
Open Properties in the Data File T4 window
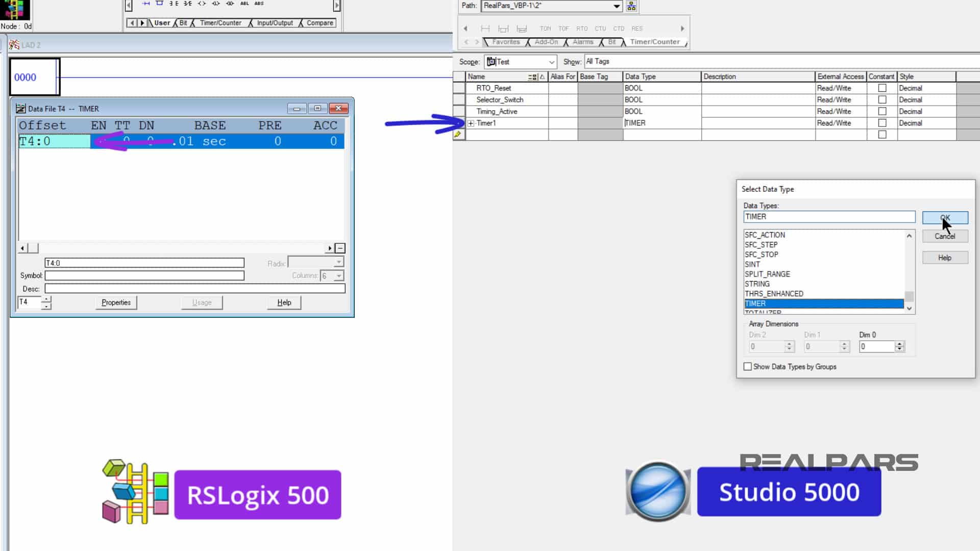pos(116,303)
